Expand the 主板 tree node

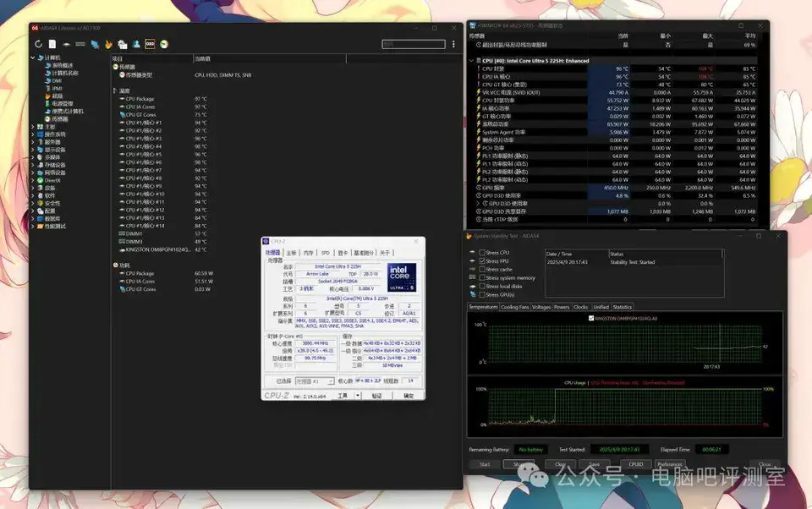pos(33,127)
